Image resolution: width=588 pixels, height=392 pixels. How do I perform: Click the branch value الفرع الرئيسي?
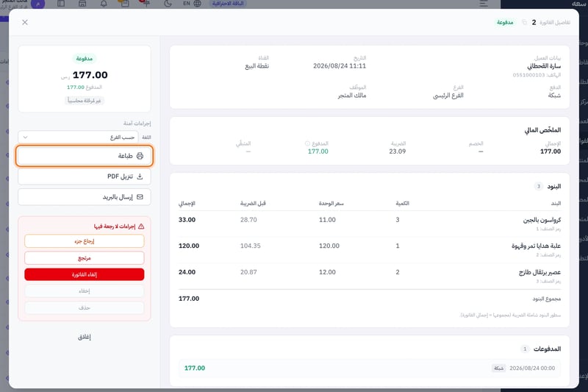pyautogui.click(x=448, y=96)
